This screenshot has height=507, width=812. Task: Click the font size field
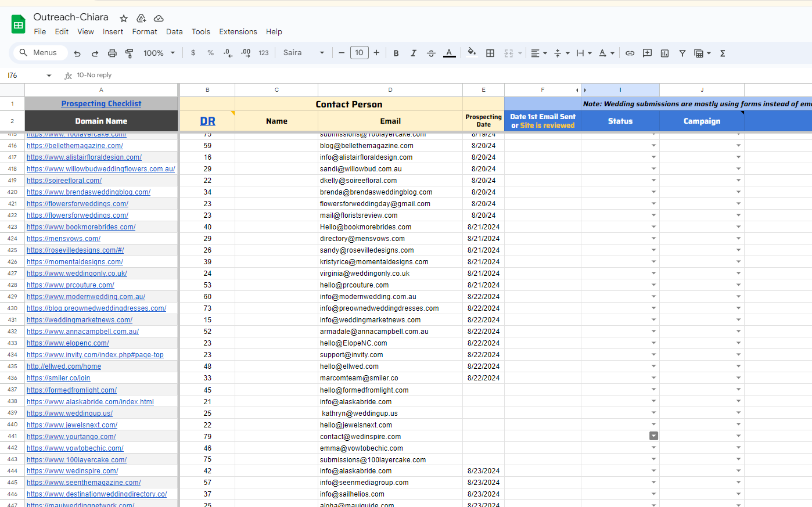359,53
